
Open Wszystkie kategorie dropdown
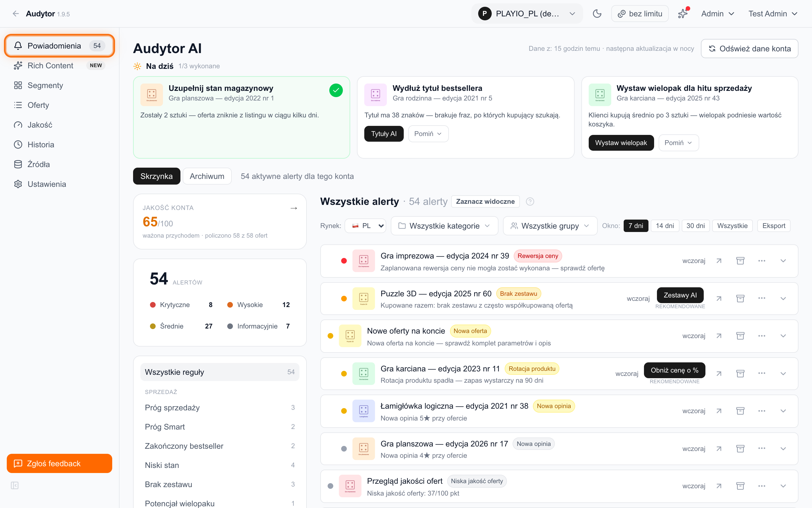(444, 226)
